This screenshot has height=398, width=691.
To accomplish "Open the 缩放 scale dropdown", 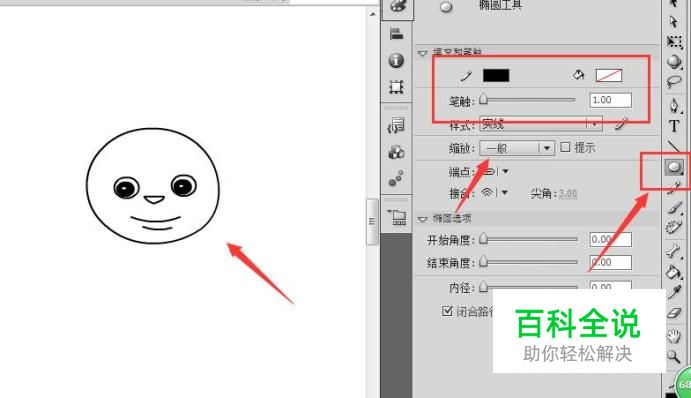I will pos(516,148).
